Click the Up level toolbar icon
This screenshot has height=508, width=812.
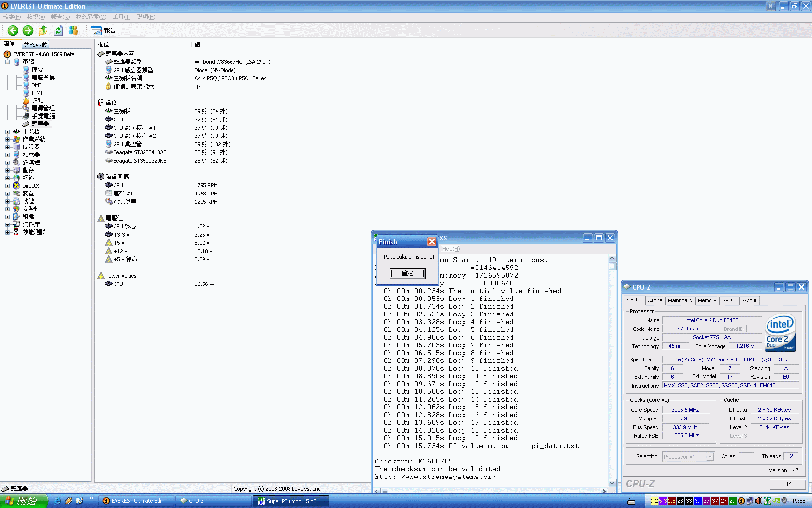pyautogui.click(x=43, y=30)
